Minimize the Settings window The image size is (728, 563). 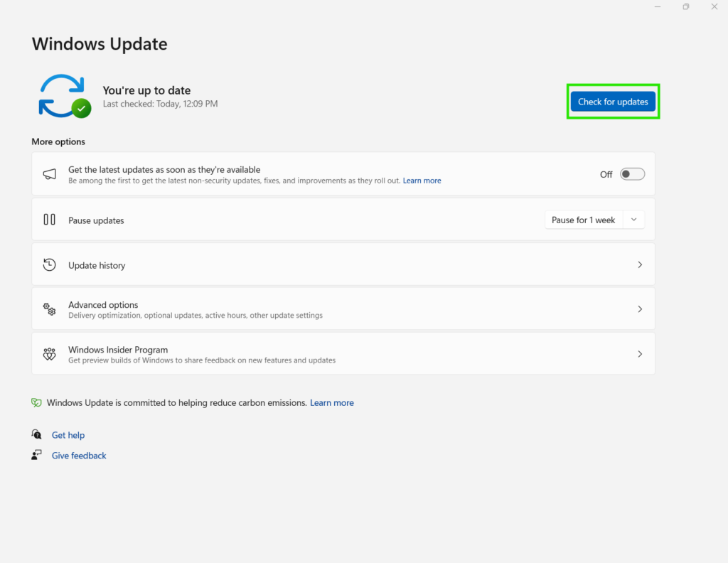[x=658, y=6]
